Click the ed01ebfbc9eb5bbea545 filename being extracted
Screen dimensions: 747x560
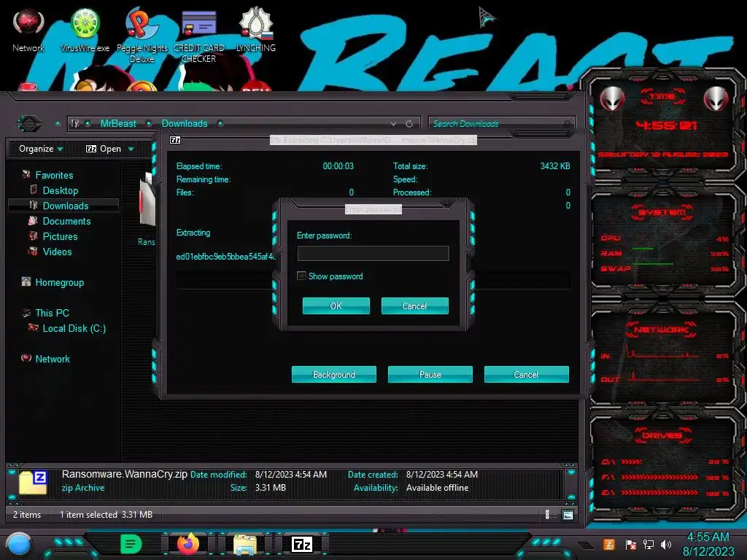click(x=226, y=257)
